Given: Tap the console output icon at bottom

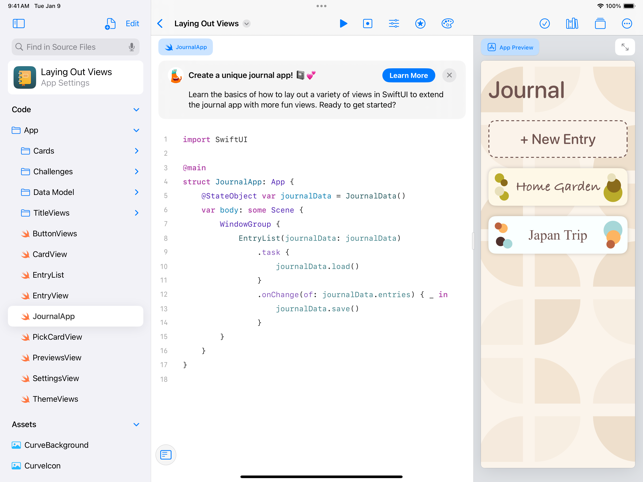Looking at the screenshot, I should pyautogui.click(x=166, y=455).
